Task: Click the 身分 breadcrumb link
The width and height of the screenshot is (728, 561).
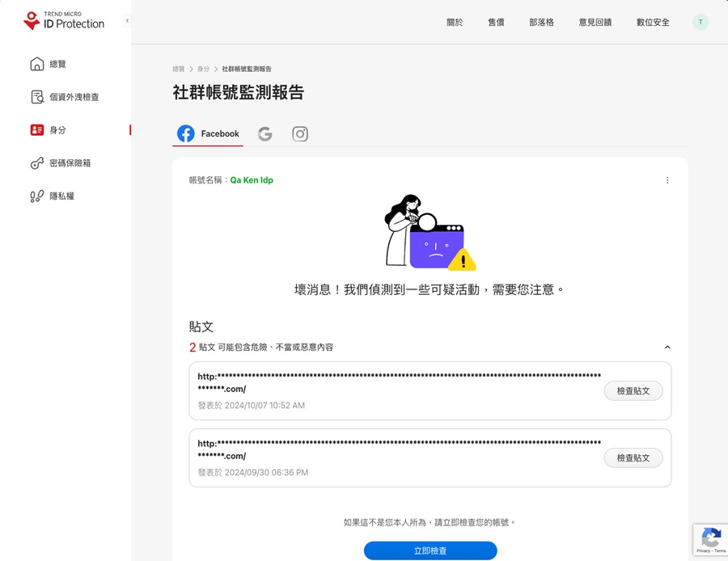Action: (203, 70)
